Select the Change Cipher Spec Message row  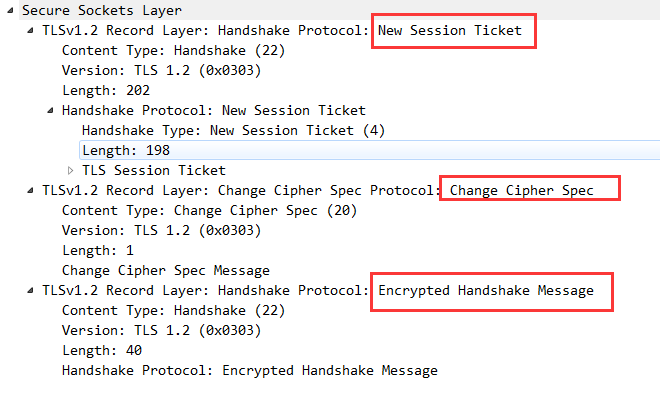tap(165, 271)
